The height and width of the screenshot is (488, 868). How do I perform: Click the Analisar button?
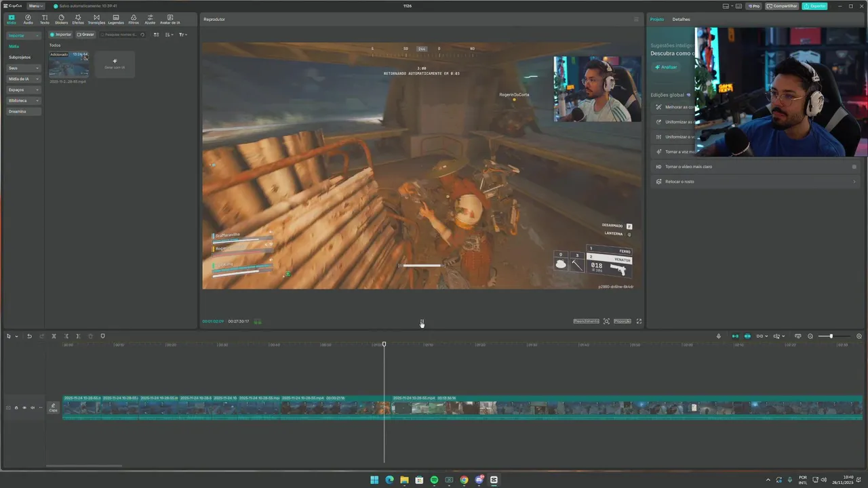click(x=666, y=67)
